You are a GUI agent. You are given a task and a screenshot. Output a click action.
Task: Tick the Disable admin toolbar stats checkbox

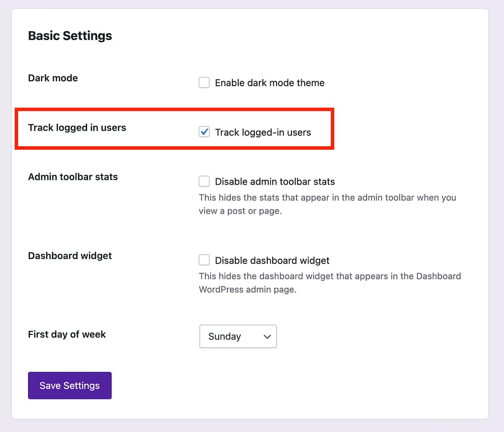click(204, 181)
